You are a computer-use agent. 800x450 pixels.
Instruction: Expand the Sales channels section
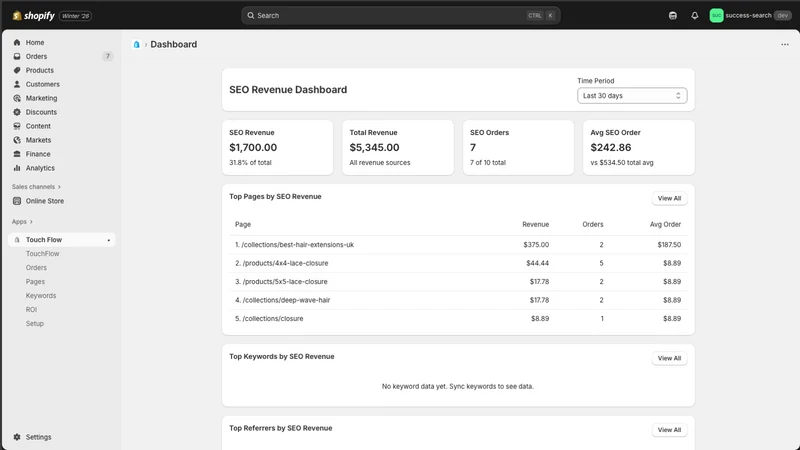pos(36,187)
